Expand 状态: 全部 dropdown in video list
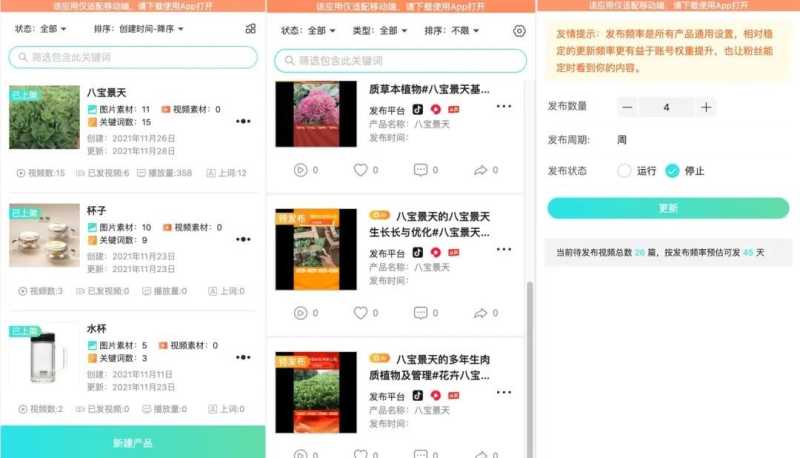This screenshot has height=458, width=800. click(308, 31)
